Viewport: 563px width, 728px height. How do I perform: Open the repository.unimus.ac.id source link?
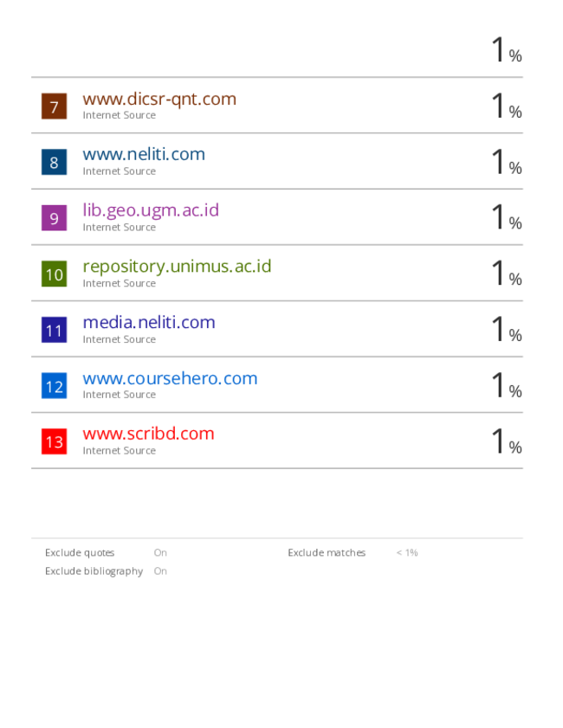[x=177, y=266]
